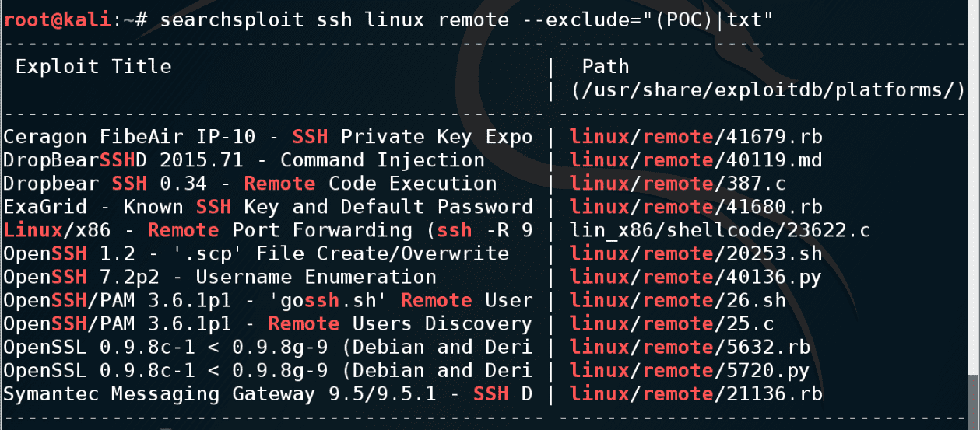The image size is (980, 430).
Task: Click the root@kali prompt text
Action: click(x=58, y=20)
